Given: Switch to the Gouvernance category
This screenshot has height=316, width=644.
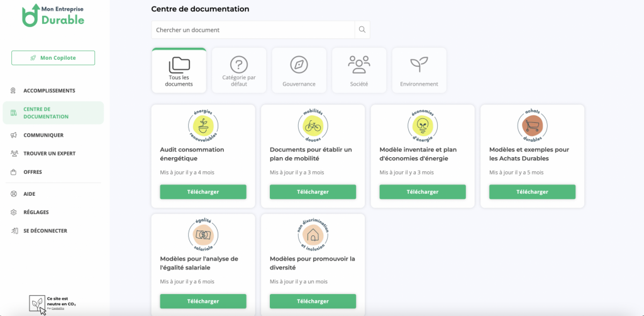Looking at the screenshot, I should 299,71.
